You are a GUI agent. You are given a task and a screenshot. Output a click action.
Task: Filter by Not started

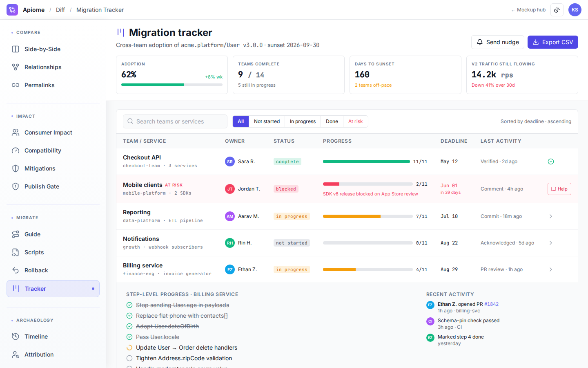point(267,121)
